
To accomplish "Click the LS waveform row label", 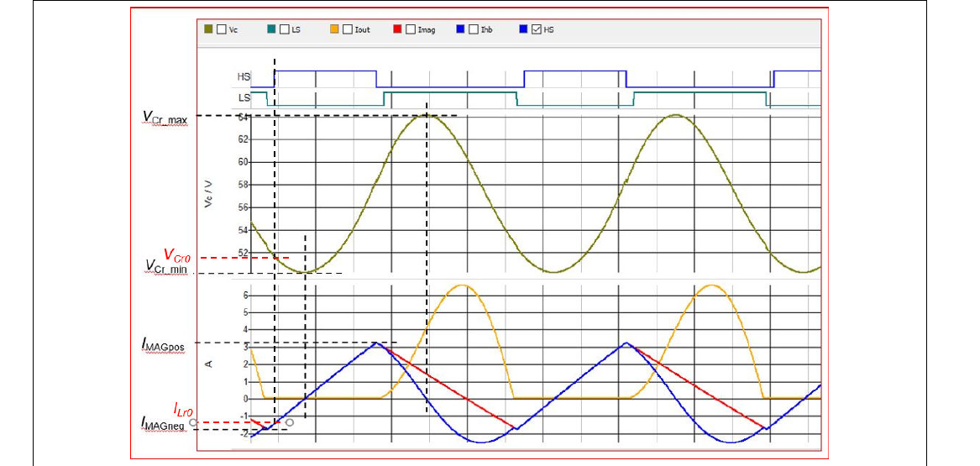I will tap(244, 98).
